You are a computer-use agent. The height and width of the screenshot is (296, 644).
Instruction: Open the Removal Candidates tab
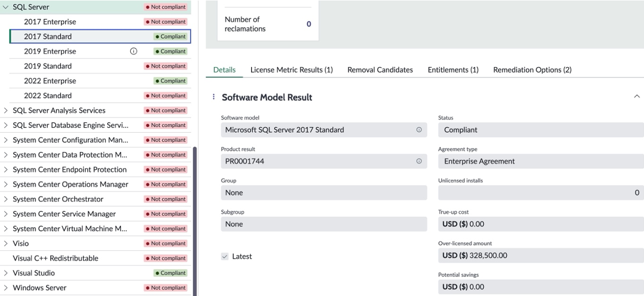[x=380, y=70]
